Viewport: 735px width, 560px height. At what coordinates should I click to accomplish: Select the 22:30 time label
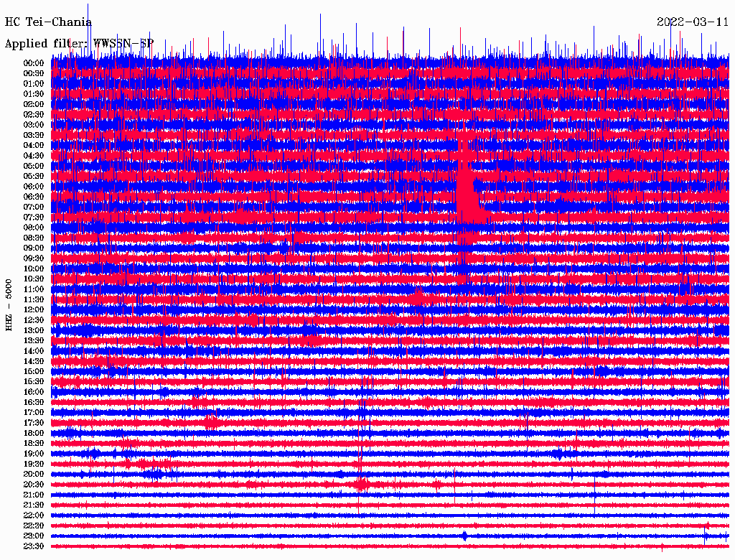34,526
